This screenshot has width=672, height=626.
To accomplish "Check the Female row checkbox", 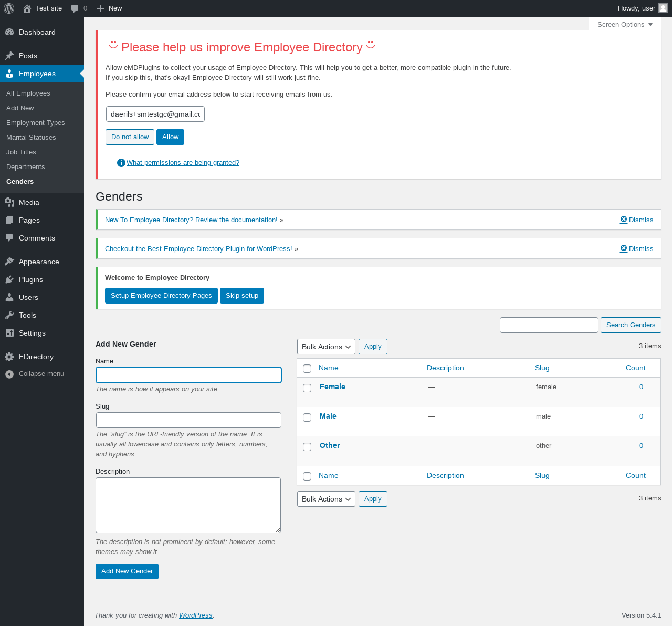I will (307, 388).
